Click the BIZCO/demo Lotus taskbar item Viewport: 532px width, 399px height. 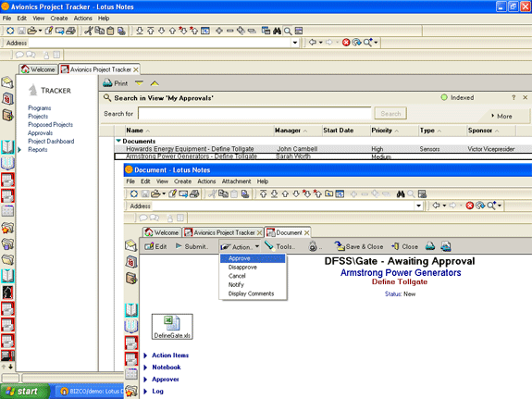pyautogui.click(x=89, y=392)
